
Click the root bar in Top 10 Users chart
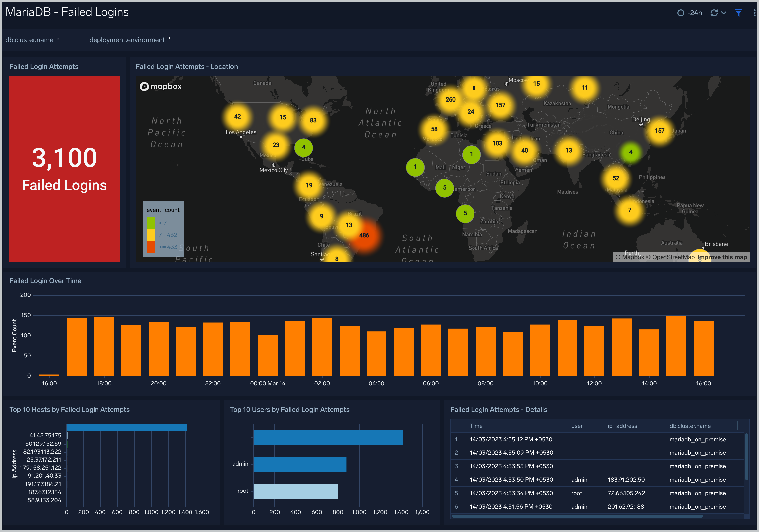296,491
